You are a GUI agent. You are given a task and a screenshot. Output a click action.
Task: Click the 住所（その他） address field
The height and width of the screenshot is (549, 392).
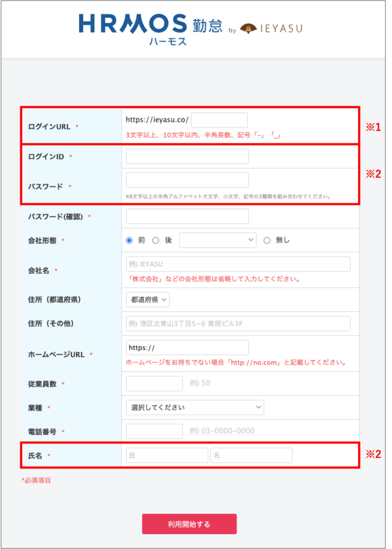(x=238, y=323)
